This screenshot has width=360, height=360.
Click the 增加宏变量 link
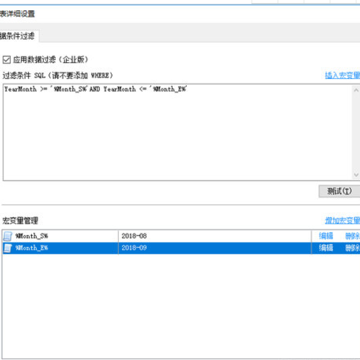click(342, 220)
